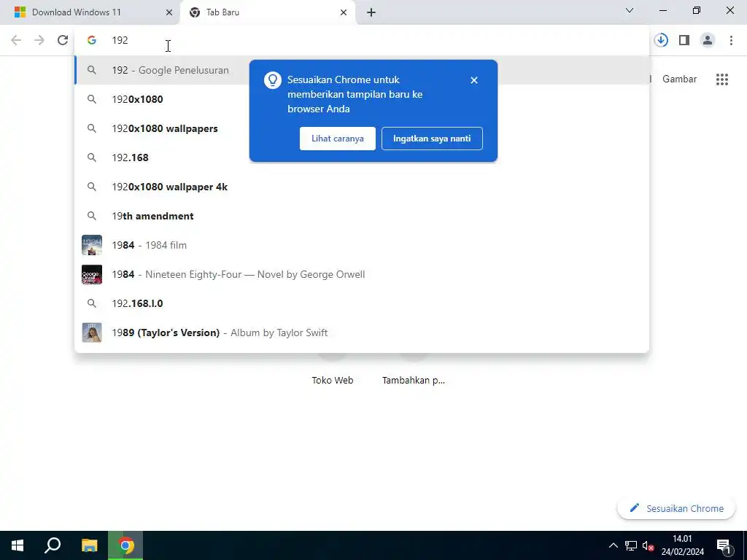Click the Chrome taskbar icon
Image resolution: width=747 pixels, height=560 pixels.
[x=125, y=545]
